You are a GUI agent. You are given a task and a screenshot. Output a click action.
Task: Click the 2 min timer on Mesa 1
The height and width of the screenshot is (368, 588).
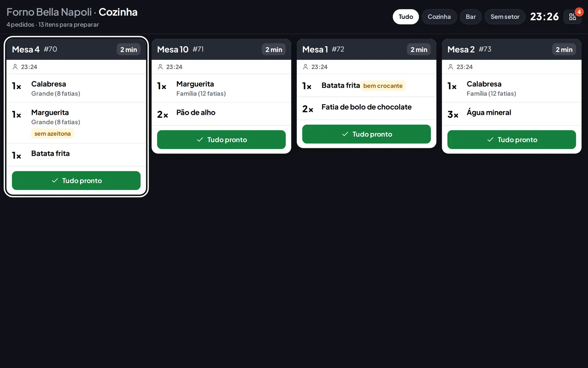(419, 49)
